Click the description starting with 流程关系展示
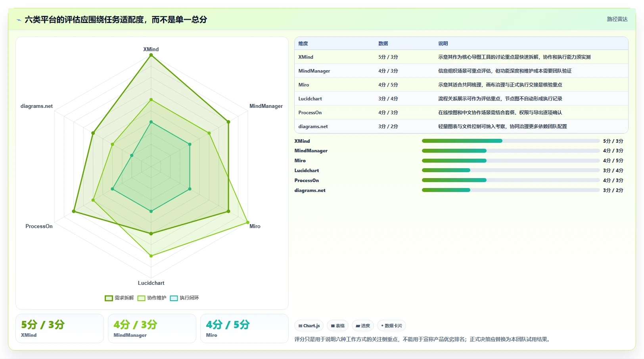 pyautogui.click(x=500, y=99)
